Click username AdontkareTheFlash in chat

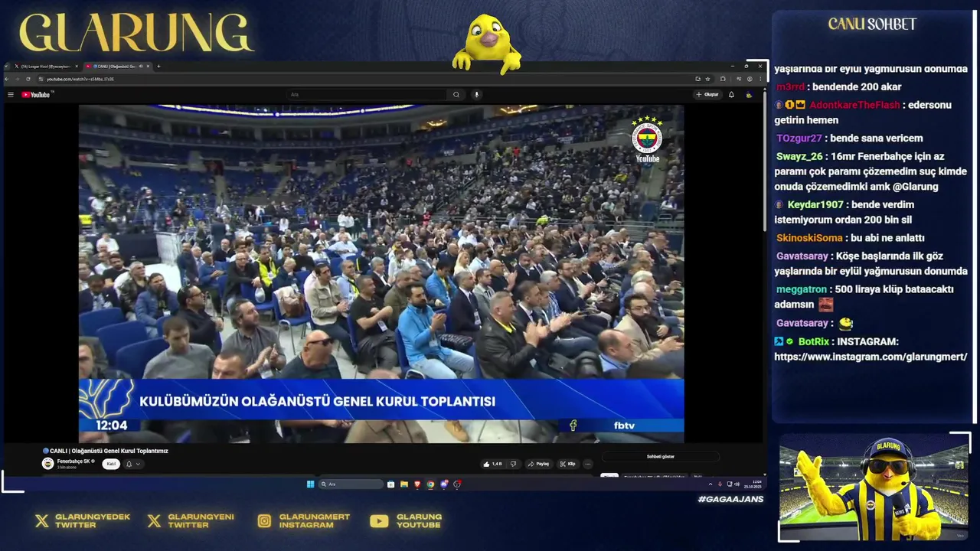tap(854, 105)
